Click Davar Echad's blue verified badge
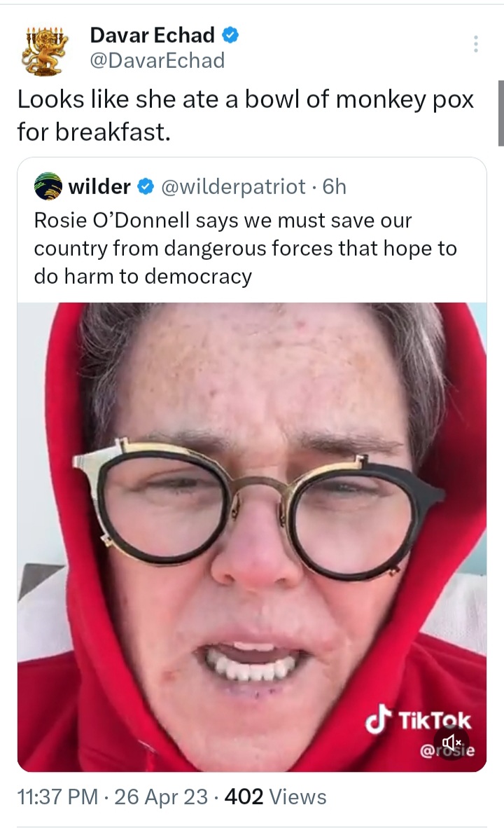Screen dimensions: 504x828 click(230, 36)
